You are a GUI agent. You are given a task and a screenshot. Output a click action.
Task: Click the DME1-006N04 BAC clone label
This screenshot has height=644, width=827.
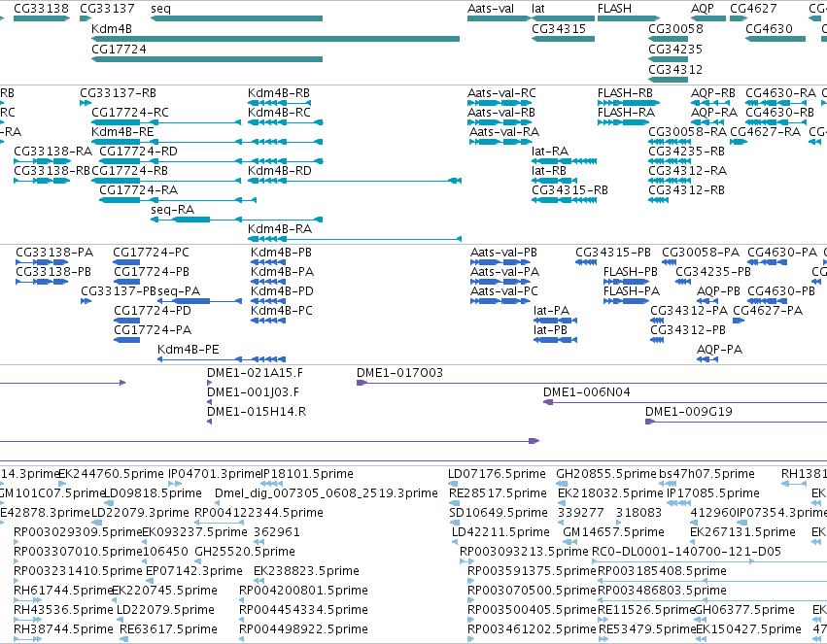(x=587, y=392)
